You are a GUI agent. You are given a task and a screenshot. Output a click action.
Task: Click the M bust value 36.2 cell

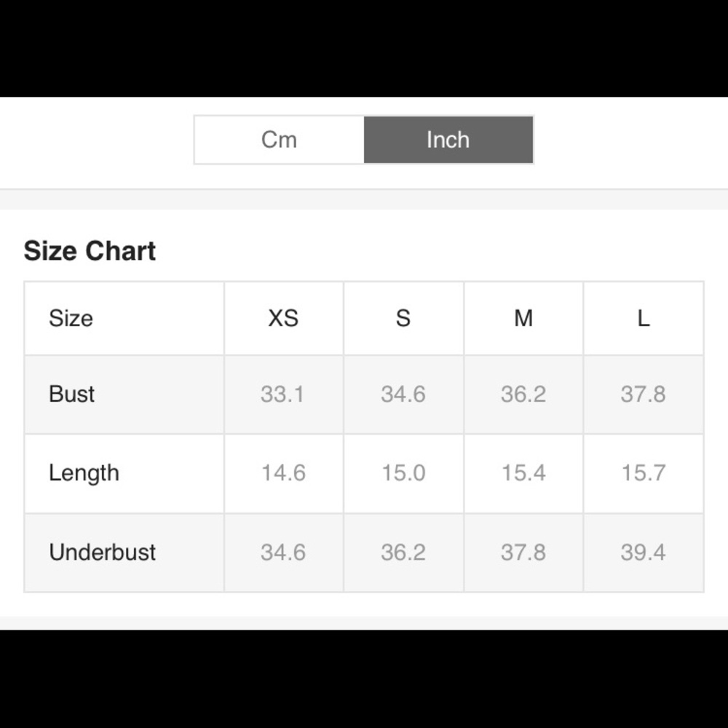523,395
